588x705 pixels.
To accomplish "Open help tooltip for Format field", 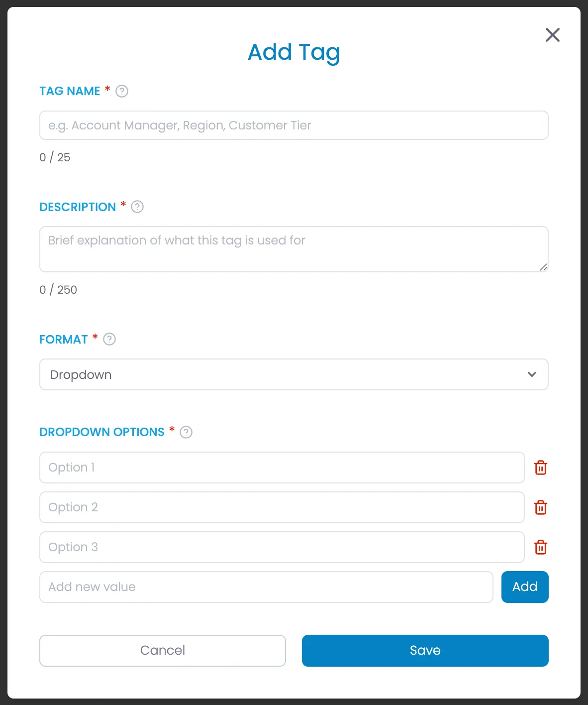I will point(109,339).
